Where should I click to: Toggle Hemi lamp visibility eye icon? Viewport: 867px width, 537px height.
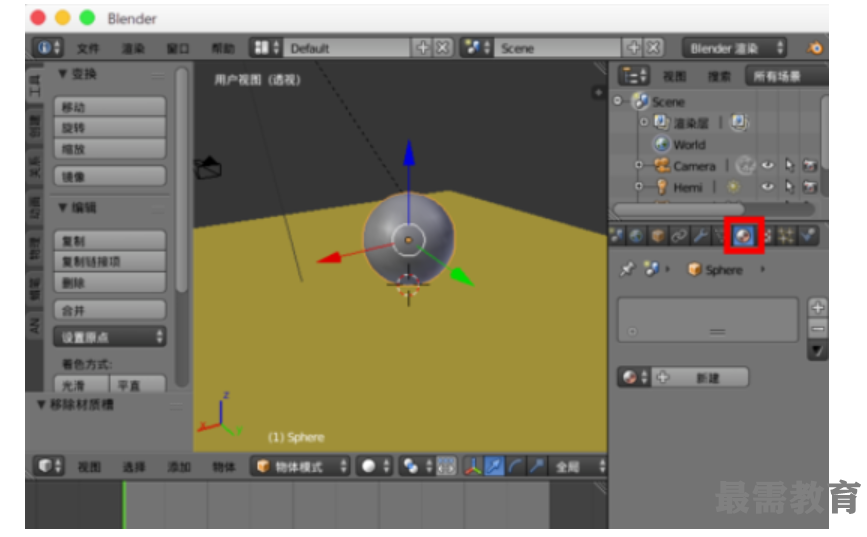click(768, 187)
